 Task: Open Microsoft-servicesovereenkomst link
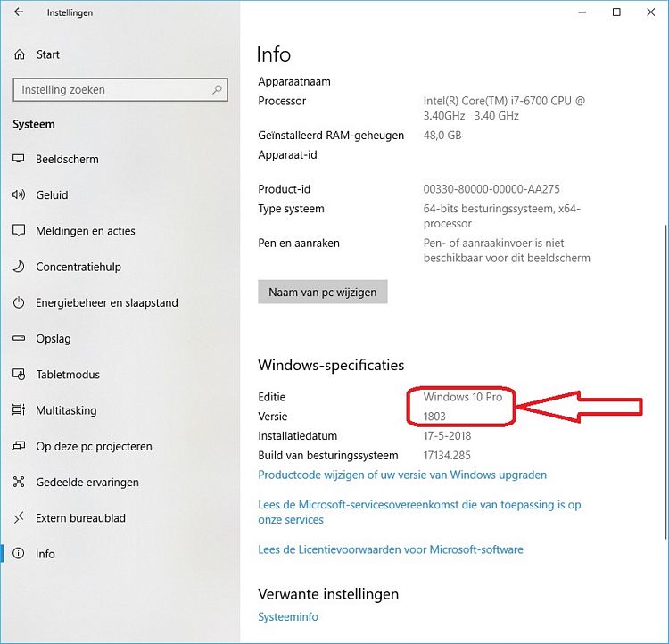pyautogui.click(x=419, y=512)
